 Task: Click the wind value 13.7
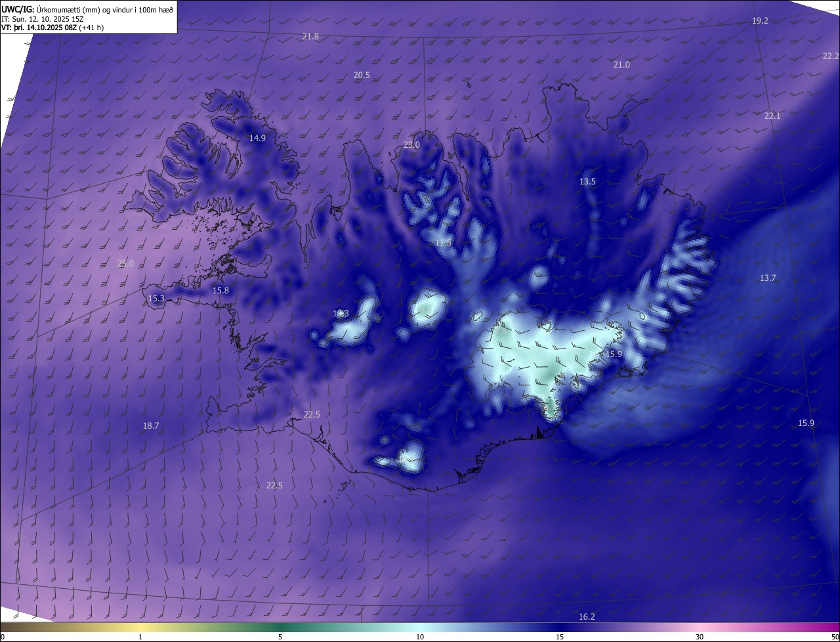click(768, 278)
